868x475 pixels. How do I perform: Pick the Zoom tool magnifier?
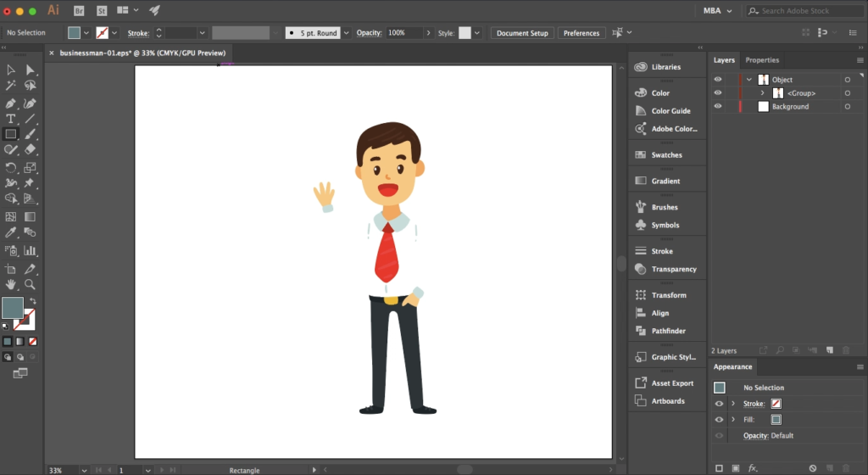click(31, 284)
